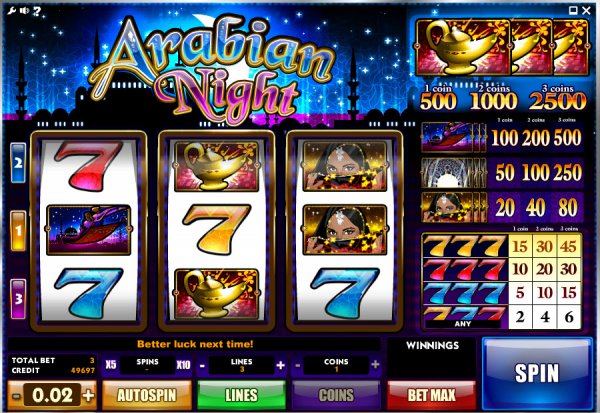Click the purple COINS button

[x=336, y=395]
